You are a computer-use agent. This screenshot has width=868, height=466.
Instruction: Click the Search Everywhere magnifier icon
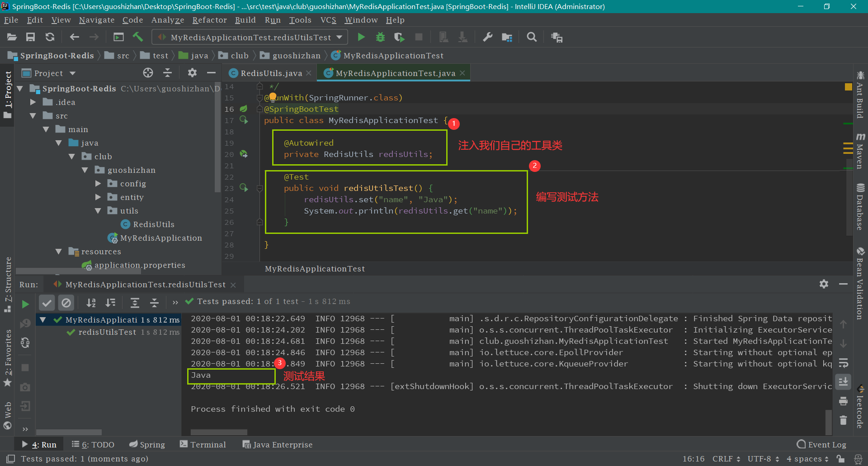point(532,37)
